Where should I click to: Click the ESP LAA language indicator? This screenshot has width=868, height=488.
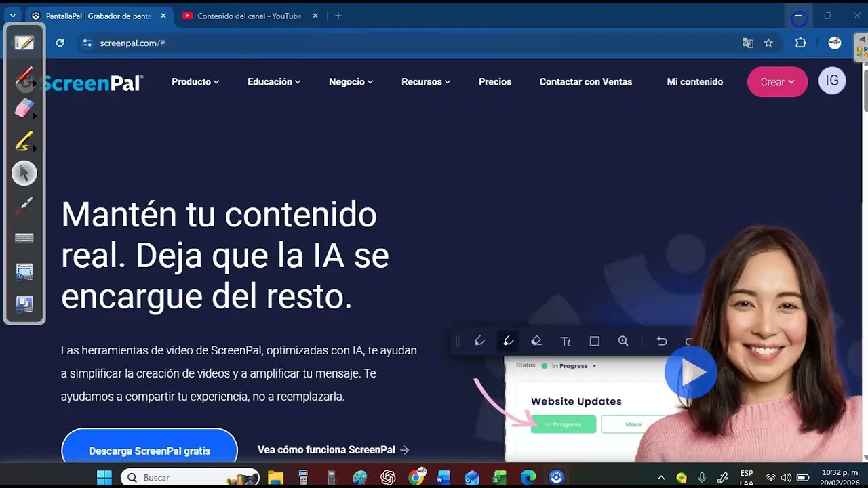(747, 478)
